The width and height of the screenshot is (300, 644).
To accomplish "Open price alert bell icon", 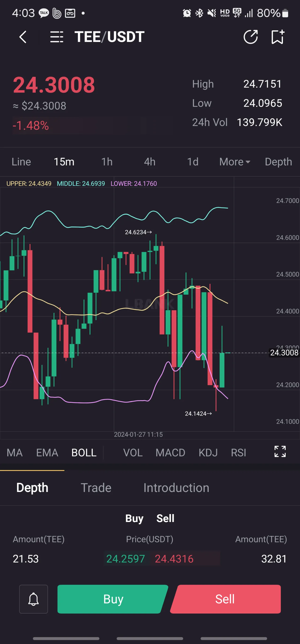I will pyautogui.click(x=34, y=599).
